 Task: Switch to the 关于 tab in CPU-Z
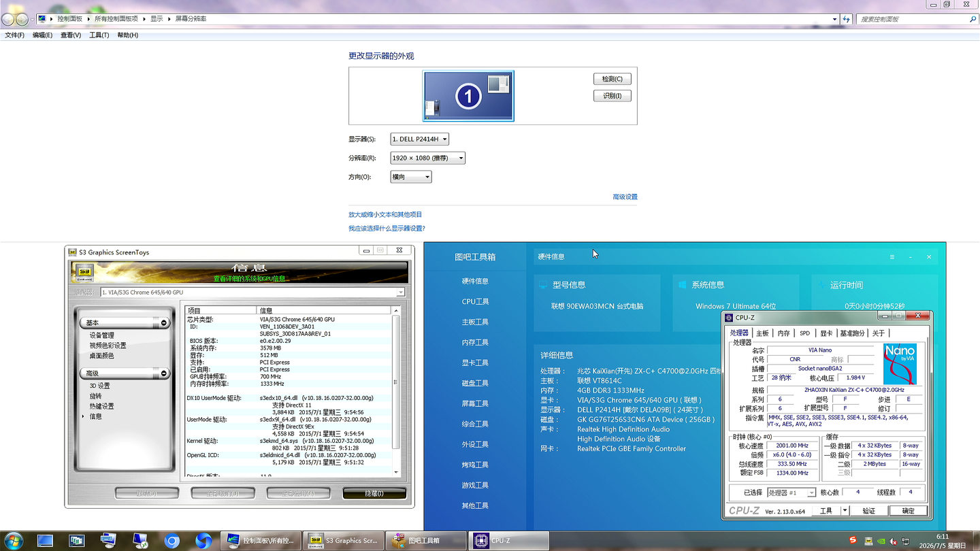pyautogui.click(x=879, y=333)
